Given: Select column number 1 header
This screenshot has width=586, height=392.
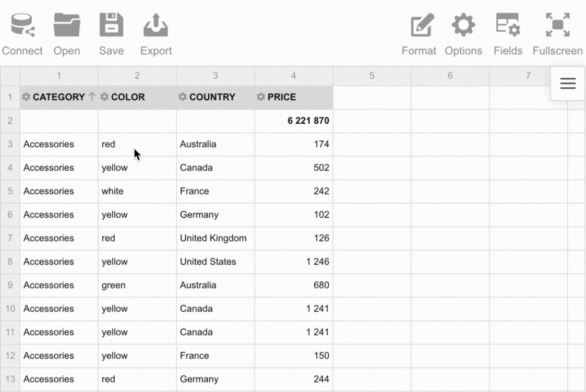Looking at the screenshot, I should point(59,76).
